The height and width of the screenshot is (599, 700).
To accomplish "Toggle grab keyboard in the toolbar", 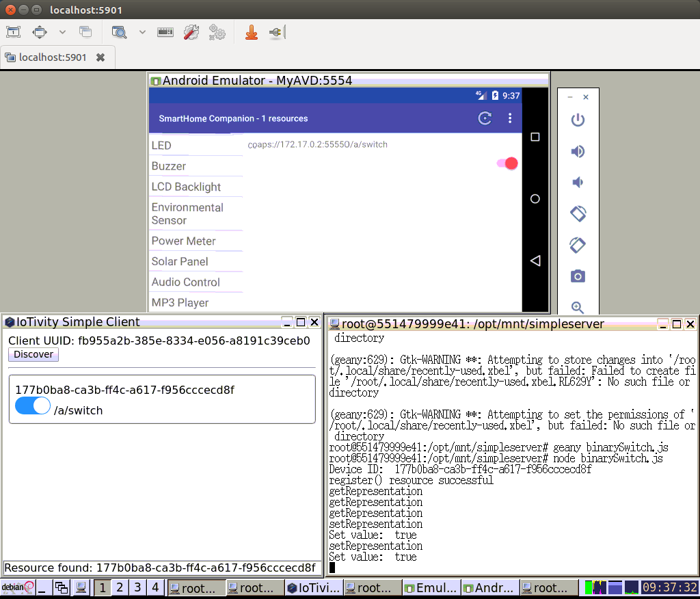I will pos(165,32).
